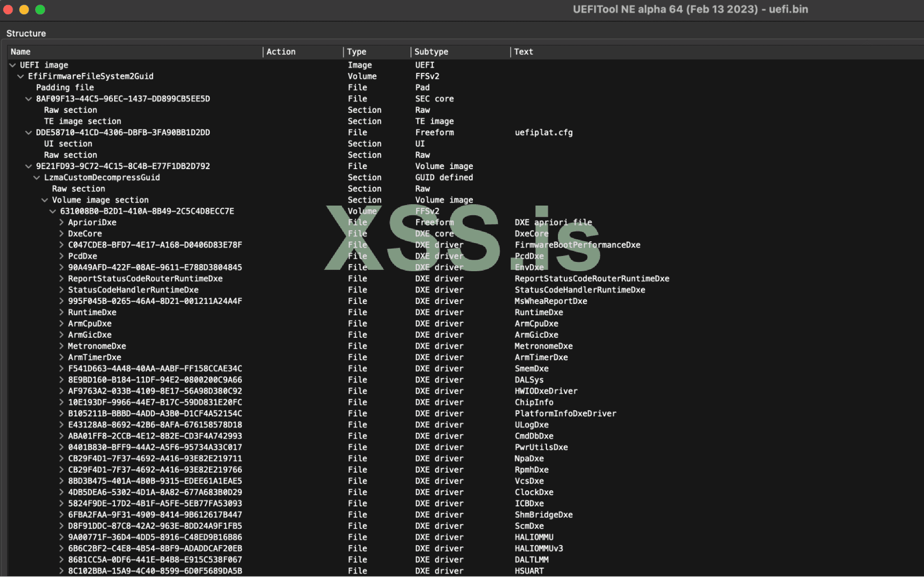This screenshot has width=924, height=577.
Task: Collapse the Volume image section node
Action: [x=45, y=200]
